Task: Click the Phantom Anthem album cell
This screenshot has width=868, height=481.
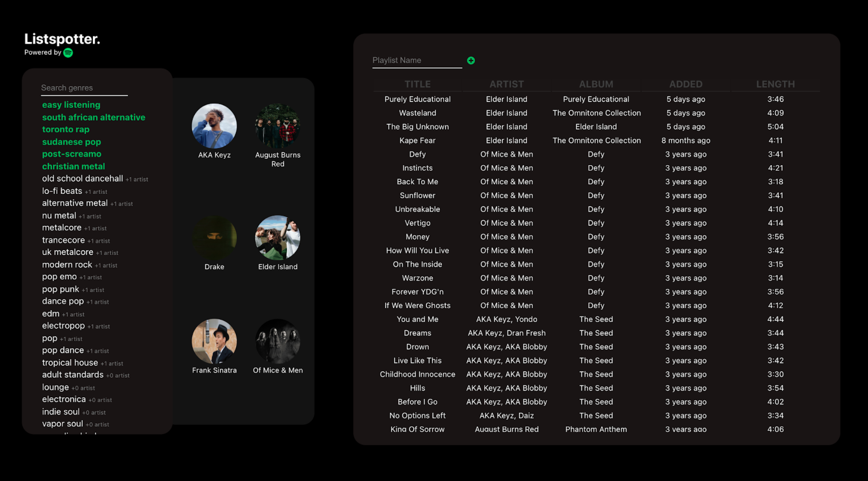Action: click(x=596, y=429)
